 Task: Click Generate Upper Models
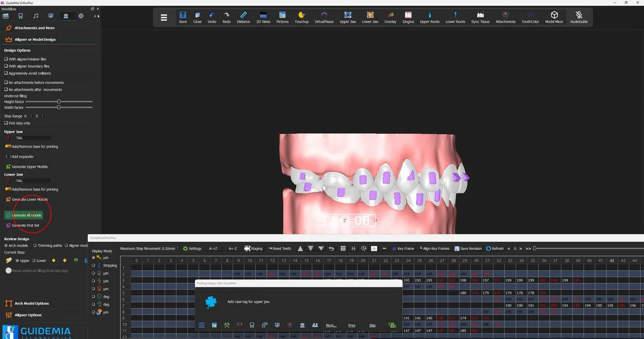click(x=26, y=167)
